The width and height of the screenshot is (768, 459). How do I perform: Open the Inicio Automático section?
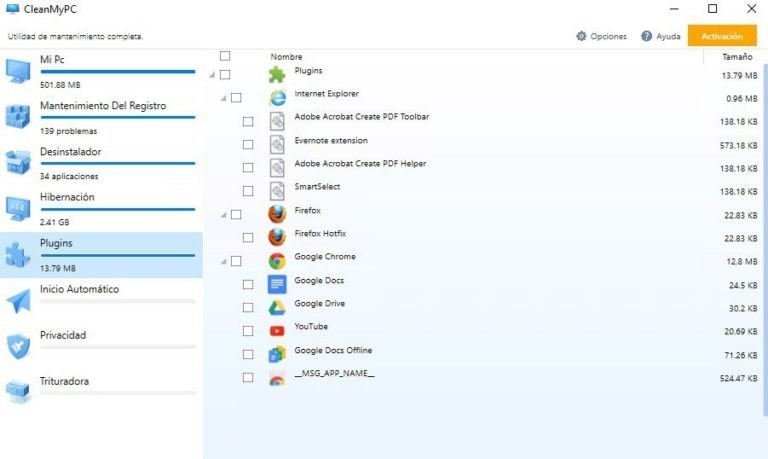[101, 301]
